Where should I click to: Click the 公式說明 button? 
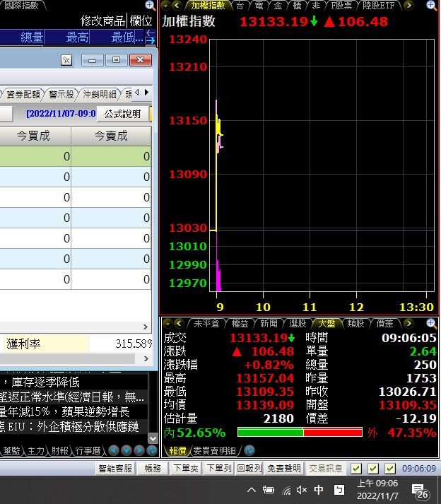tap(122, 114)
